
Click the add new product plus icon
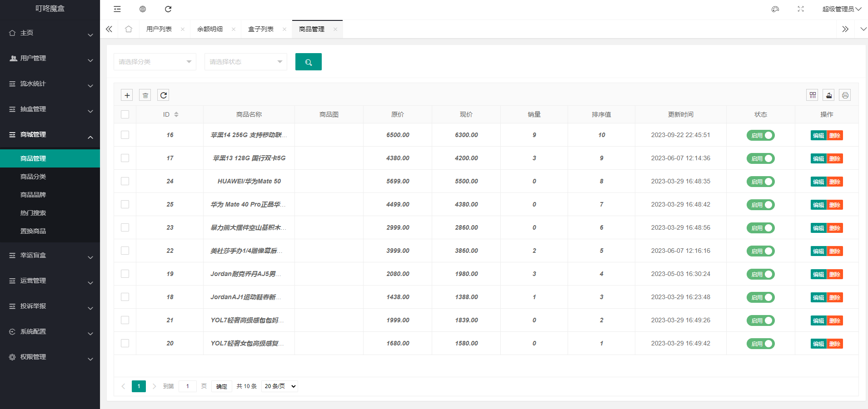tap(127, 95)
